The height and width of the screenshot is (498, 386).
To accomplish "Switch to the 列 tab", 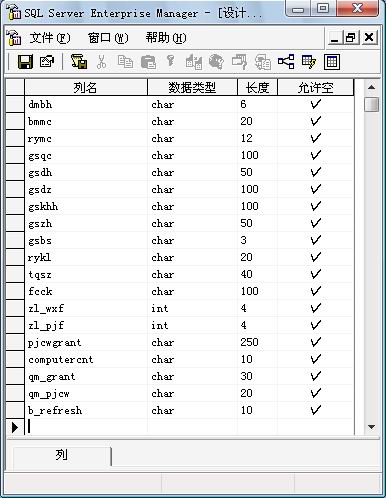I will [x=62, y=455].
